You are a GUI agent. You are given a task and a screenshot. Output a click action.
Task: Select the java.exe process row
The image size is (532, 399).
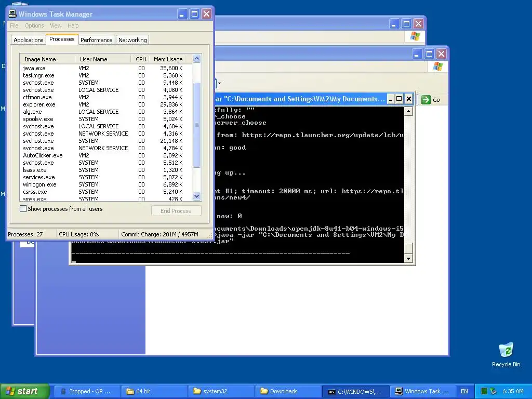106,68
